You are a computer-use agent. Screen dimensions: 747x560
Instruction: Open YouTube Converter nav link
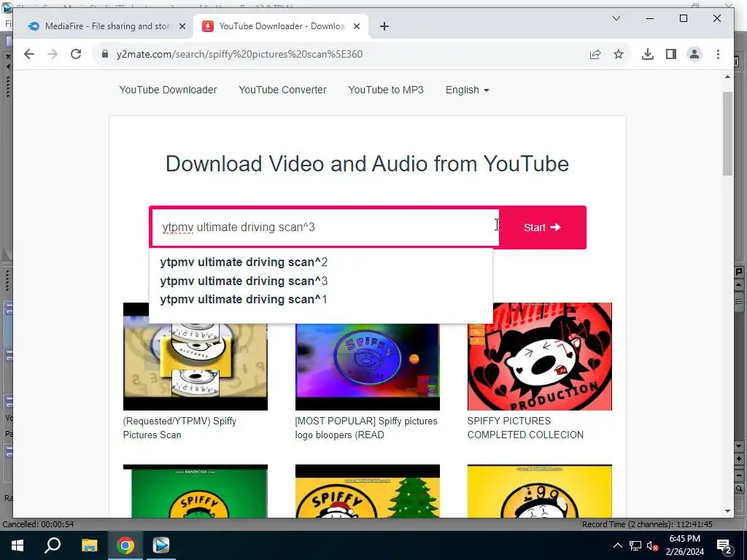[282, 90]
